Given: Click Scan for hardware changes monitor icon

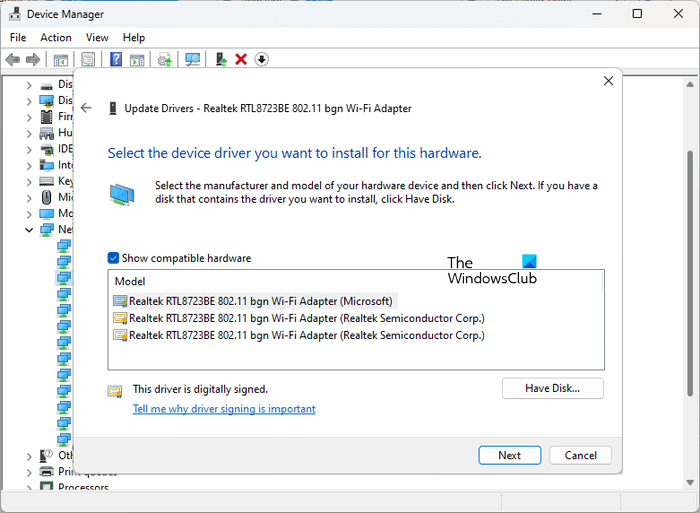Looking at the screenshot, I should pyautogui.click(x=192, y=60).
